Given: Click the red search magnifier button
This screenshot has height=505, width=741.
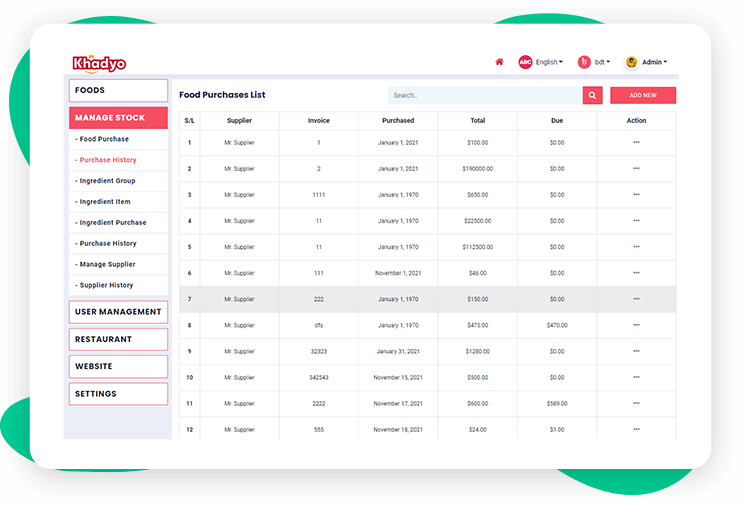Looking at the screenshot, I should (592, 95).
